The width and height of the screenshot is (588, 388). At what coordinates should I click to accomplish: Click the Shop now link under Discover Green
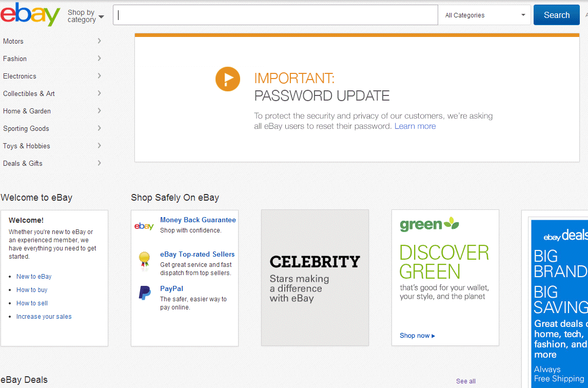(x=417, y=336)
